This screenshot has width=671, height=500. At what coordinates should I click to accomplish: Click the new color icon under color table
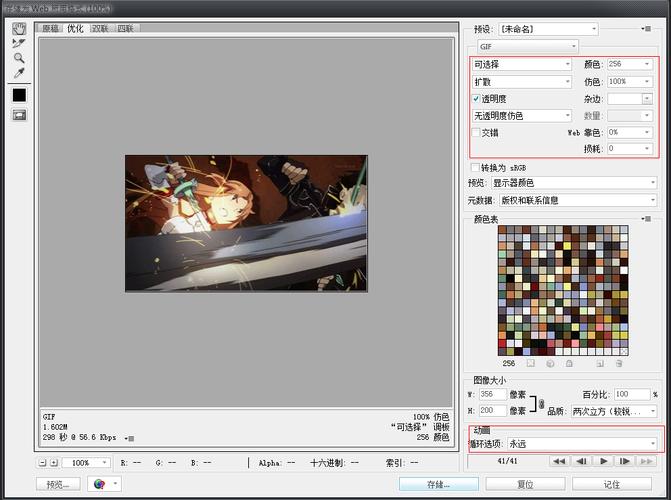[600, 363]
